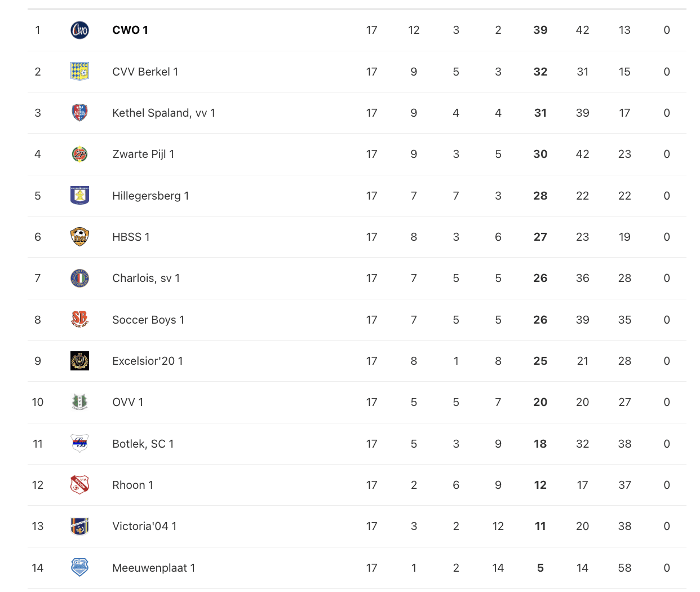Click the HBSS club logo
Screen dimensions: 700x592
(x=79, y=237)
